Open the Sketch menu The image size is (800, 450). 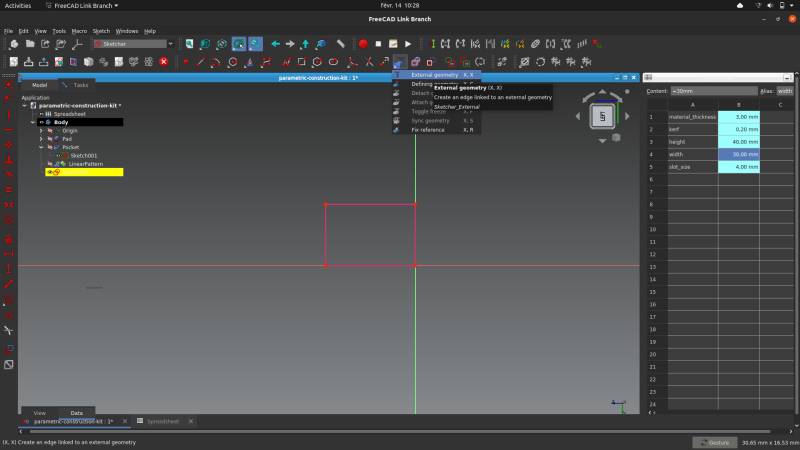pyautogui.click(x=101, y=31)
